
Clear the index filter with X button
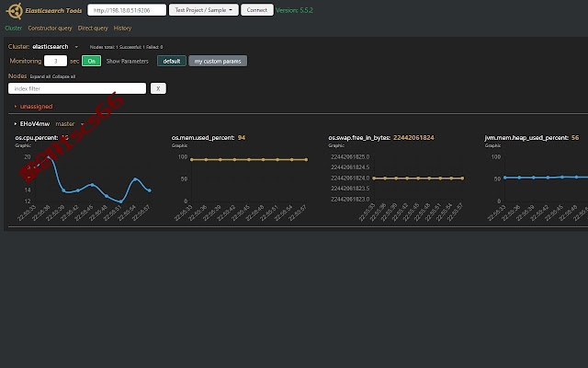(x=158, y=88)
